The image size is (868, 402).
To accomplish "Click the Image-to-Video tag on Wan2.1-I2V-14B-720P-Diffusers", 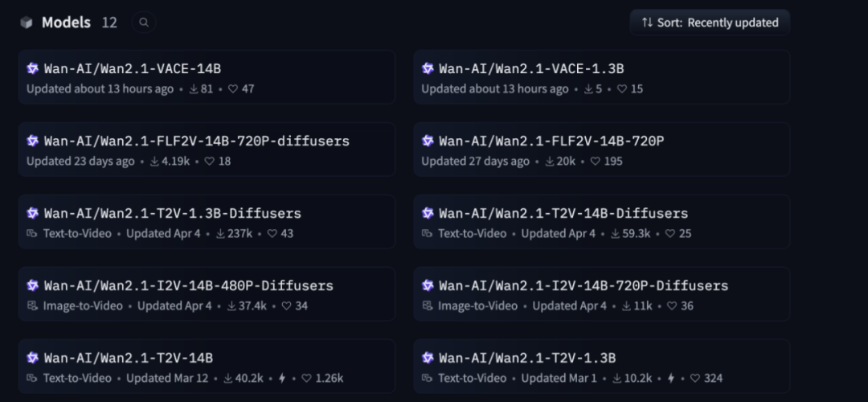I will point(477,306).
